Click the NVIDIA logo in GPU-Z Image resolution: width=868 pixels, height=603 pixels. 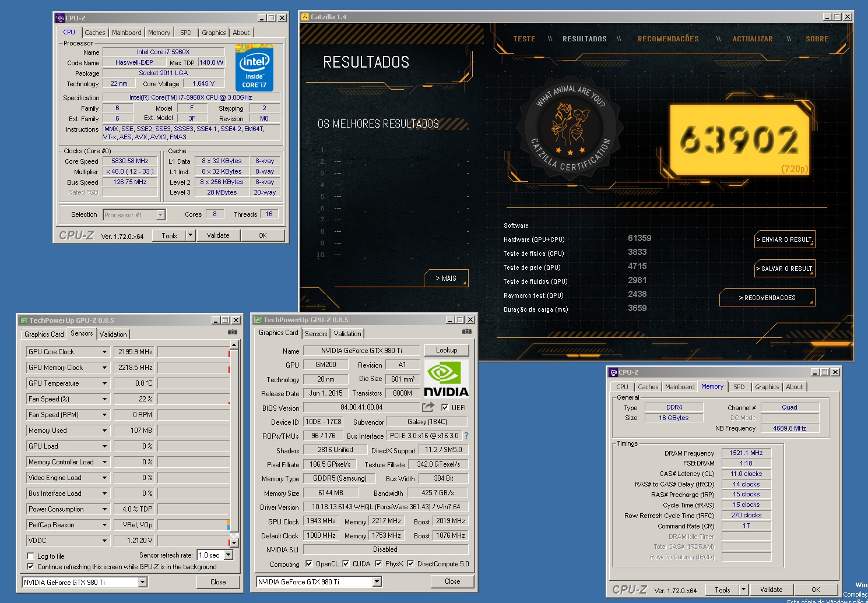click(446, 378)
